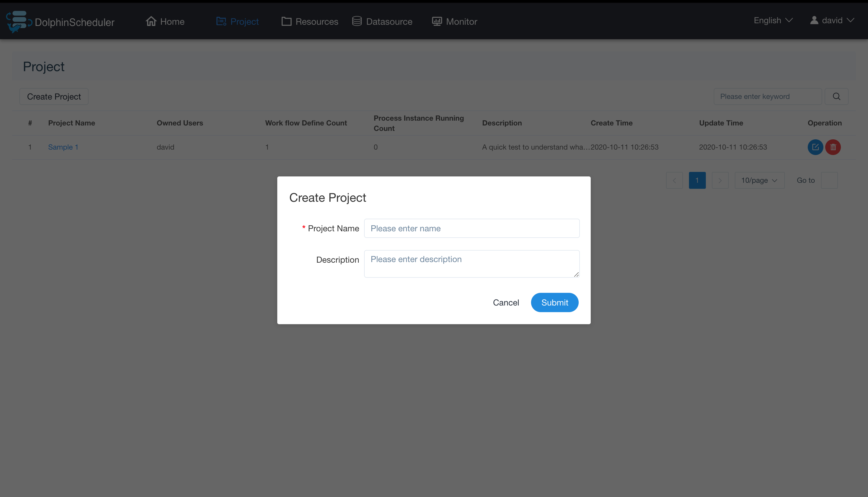The image size is (868, 497).
Task: Click the search magnifier icon
Action: [x=836, y=97]
